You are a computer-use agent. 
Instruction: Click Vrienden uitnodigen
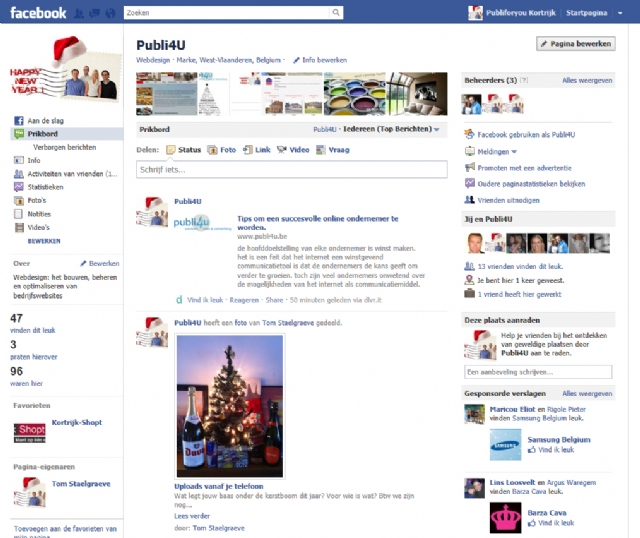(509, 200)
